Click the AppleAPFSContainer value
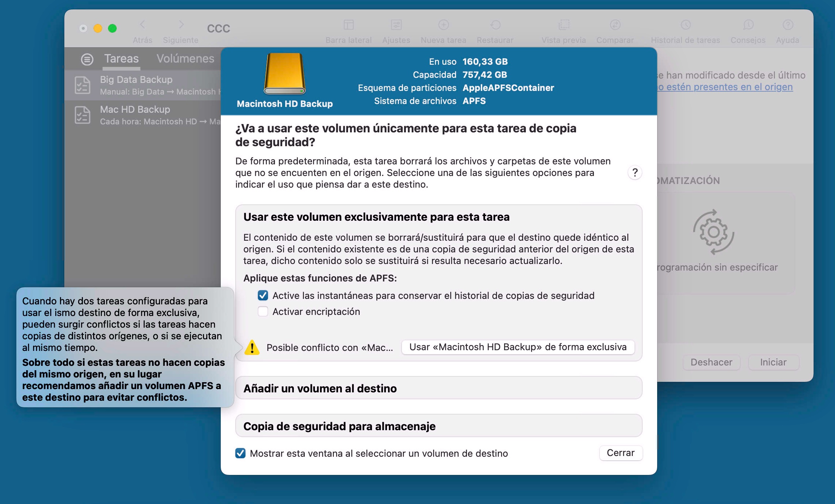 point(508,88)
